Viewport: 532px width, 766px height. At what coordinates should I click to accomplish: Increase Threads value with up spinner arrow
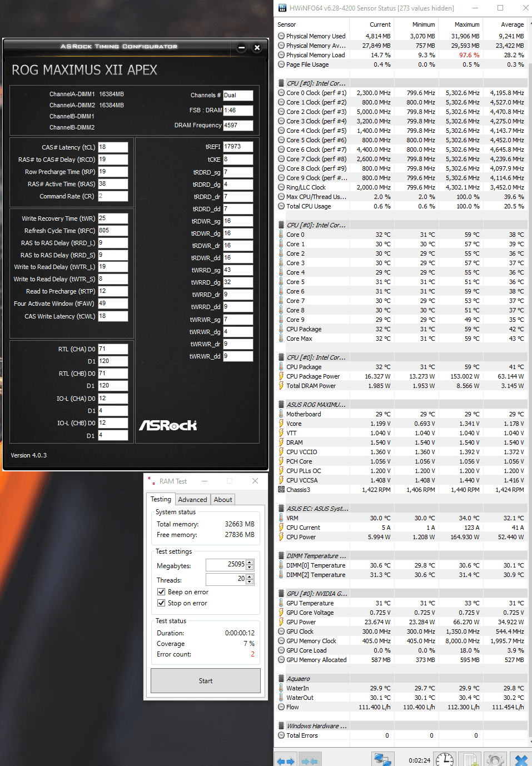click(250, 576)
